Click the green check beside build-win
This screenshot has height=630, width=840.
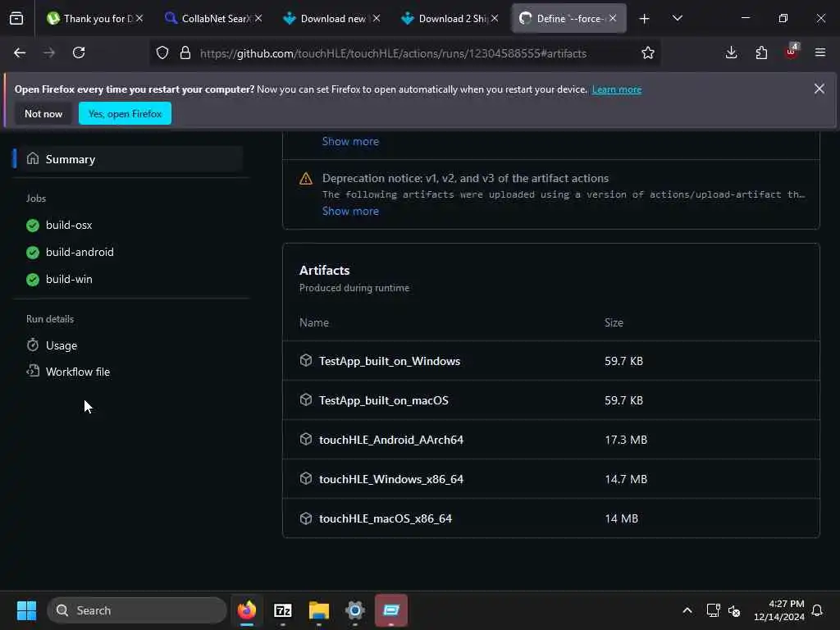33,279
